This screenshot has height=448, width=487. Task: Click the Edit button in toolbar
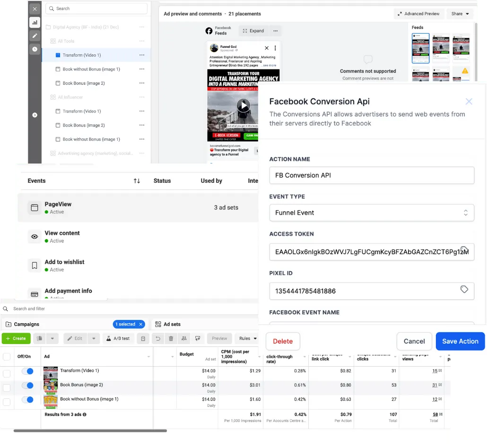[x=75, y=338]
